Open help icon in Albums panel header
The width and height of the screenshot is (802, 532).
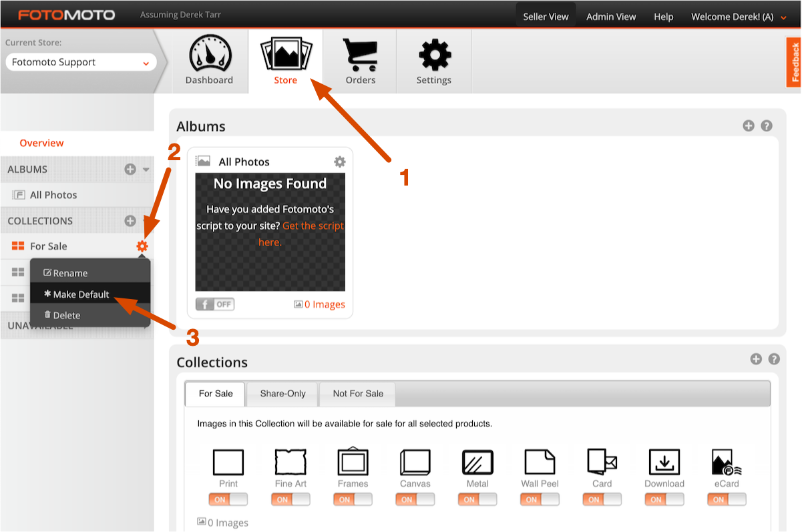(767, 125)
